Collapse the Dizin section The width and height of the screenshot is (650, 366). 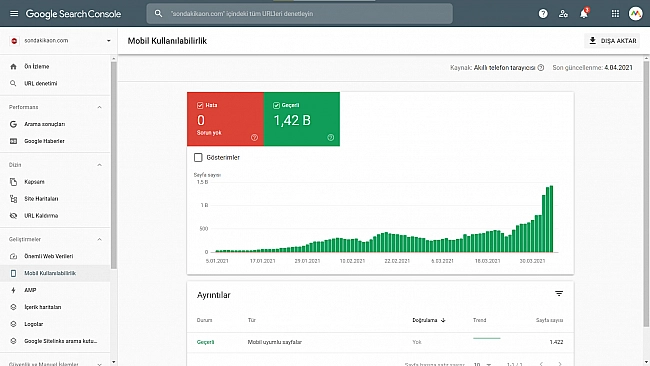coord(99,165)
